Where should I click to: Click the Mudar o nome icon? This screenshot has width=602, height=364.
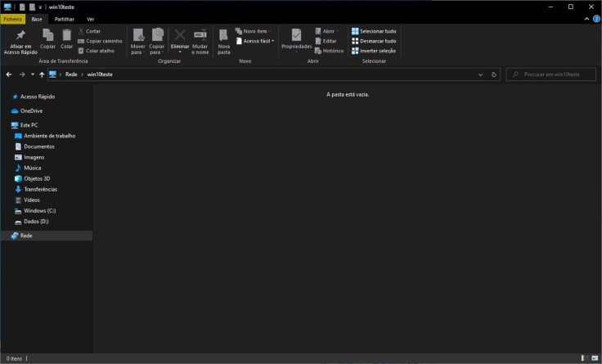(200, 35)
